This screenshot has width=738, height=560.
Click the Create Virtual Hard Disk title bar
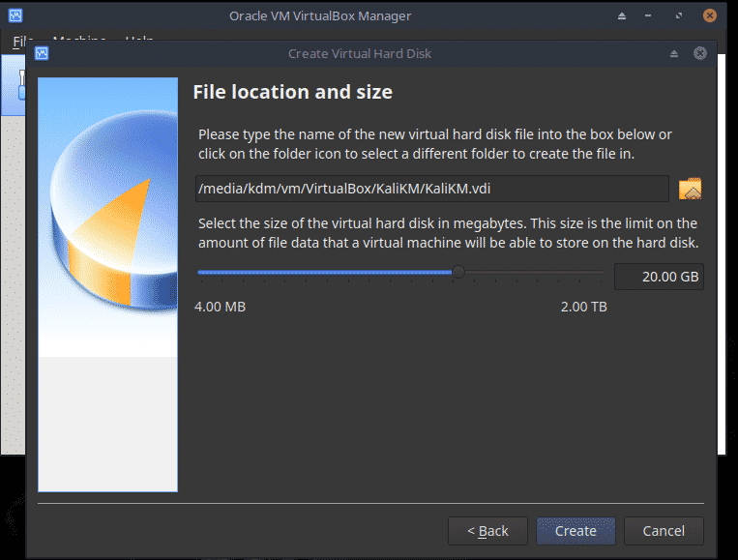click(360, 53)
